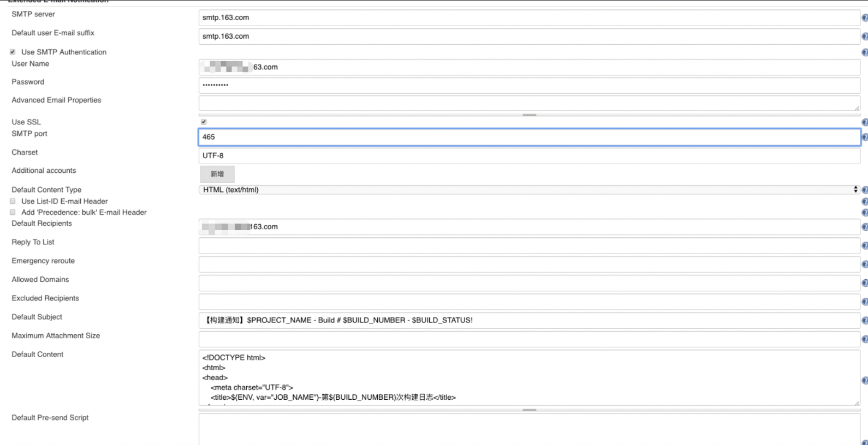Image resolution: width=868 pixels, height=445 pixels.
Task: Open help icon beside Default Content textarea
Action: 864,381
